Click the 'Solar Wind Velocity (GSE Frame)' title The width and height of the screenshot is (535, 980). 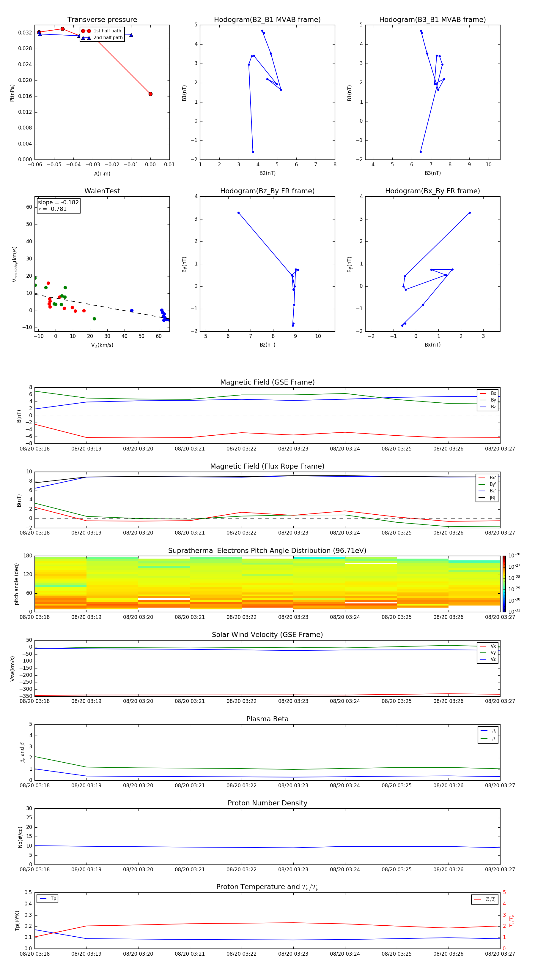click(x=267, y=635)
